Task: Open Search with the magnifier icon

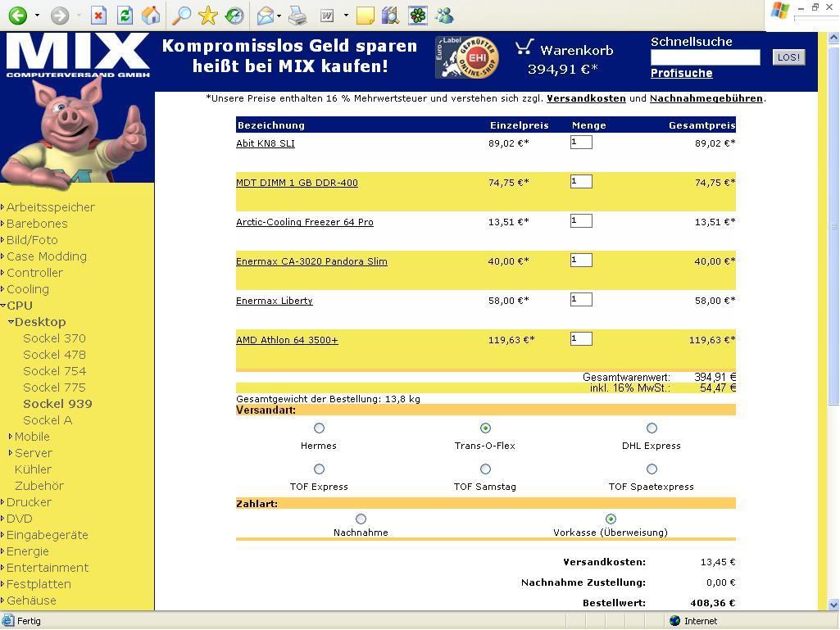Action: pyautogui.click(x=182, y=15)
